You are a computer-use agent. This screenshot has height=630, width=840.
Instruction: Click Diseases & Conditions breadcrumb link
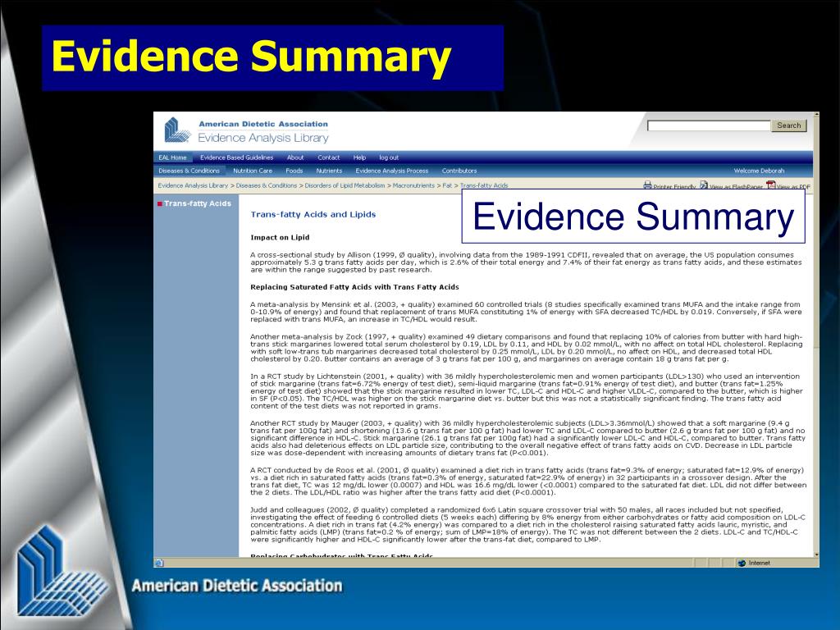tap(267, 185)
